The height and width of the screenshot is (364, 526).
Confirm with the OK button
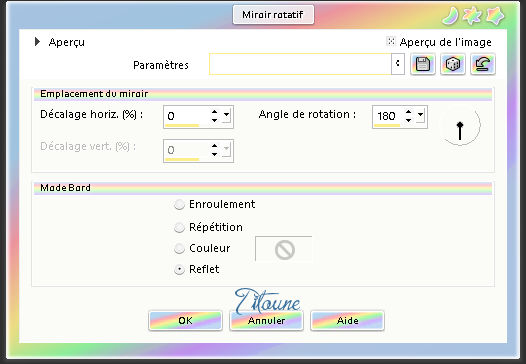[185, 320]
